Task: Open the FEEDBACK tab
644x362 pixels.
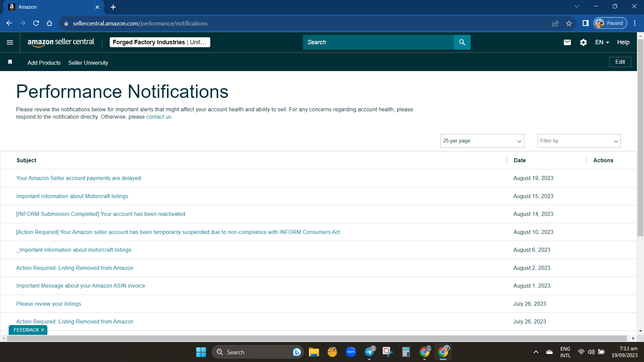Action: pos(26,330)
